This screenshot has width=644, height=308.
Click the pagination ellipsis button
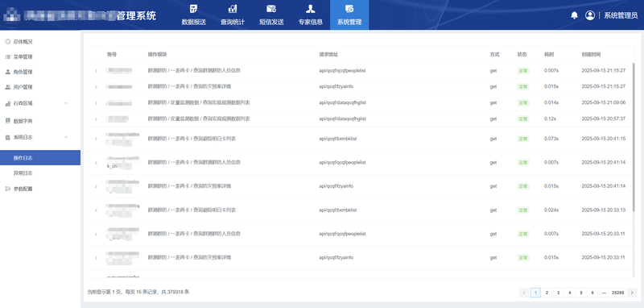pyautogui.click(x=604, y=293)
